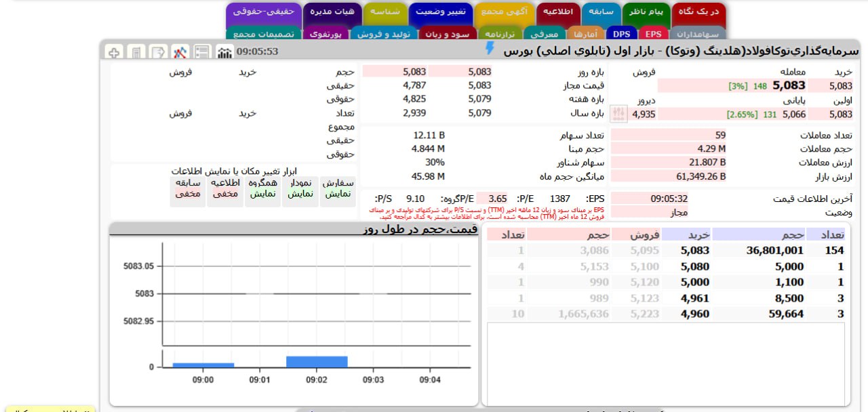Viewport: 868px width, 412px height.
Task: Click the monthly average volume 45.98 M
Action: [x=429, y=176]
